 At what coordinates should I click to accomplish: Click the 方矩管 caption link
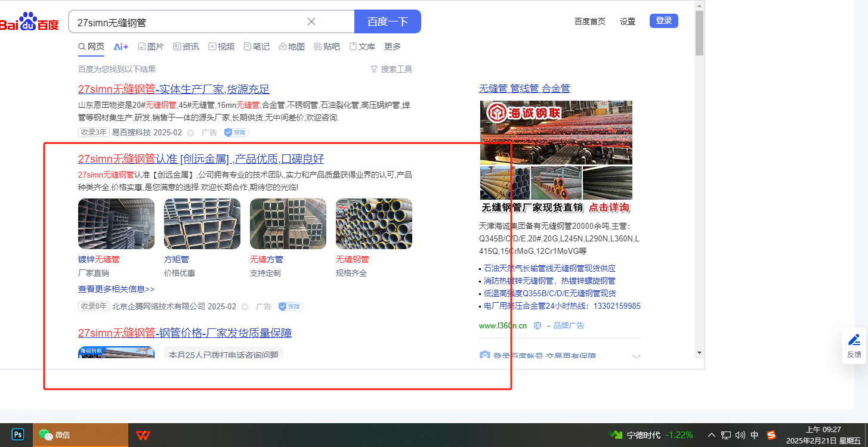[x=177, y=259]
